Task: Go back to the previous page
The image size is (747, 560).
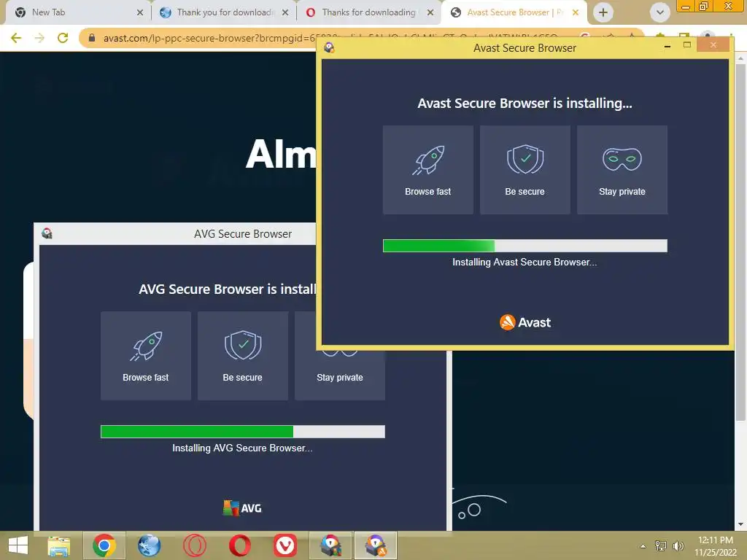Action: pyautogui.click(x=16, y=38)
